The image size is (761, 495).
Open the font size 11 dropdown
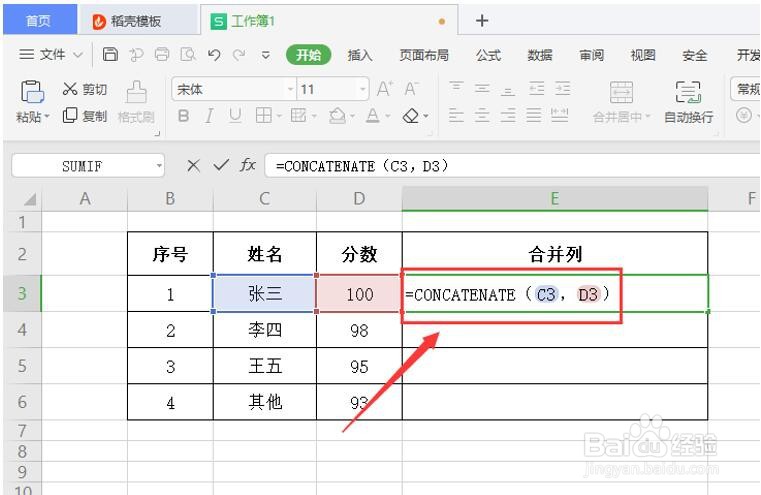(x=362, y=89)
